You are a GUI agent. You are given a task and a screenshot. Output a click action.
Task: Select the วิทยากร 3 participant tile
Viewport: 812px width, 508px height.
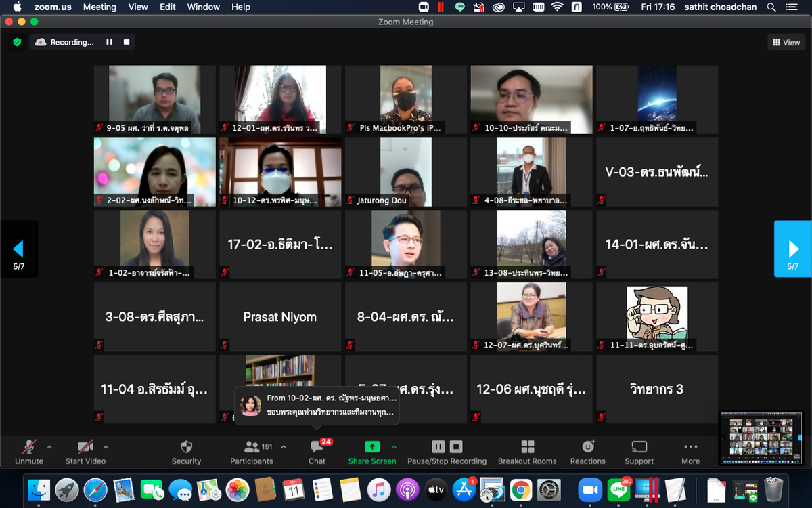[x=657, y=389]
